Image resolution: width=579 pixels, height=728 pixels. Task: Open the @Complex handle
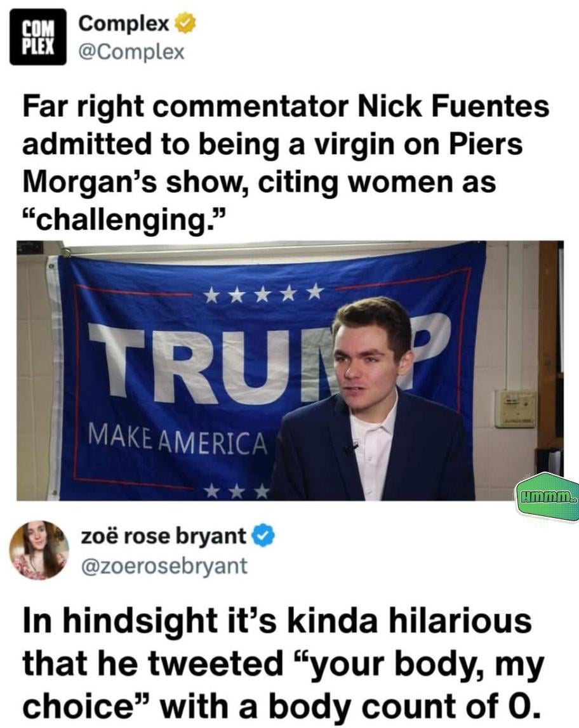click(132, 52)
